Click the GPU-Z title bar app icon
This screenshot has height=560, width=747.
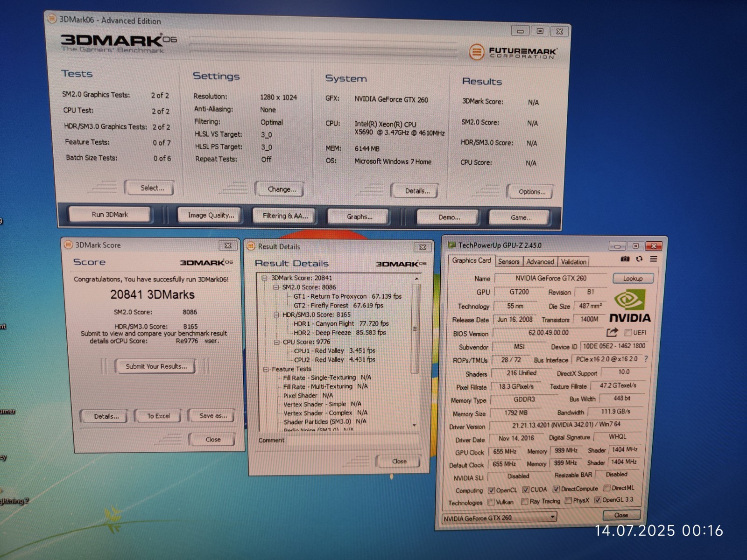(x=451, y=245)
